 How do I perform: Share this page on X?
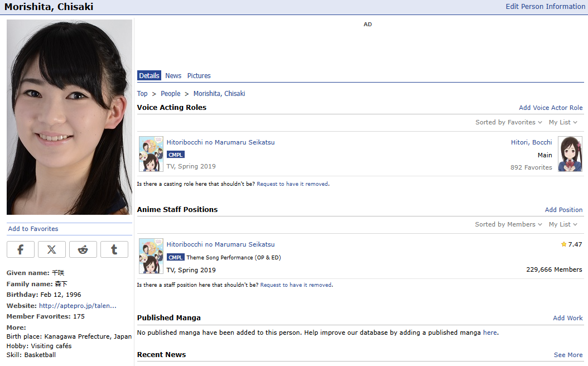[52, 249]
